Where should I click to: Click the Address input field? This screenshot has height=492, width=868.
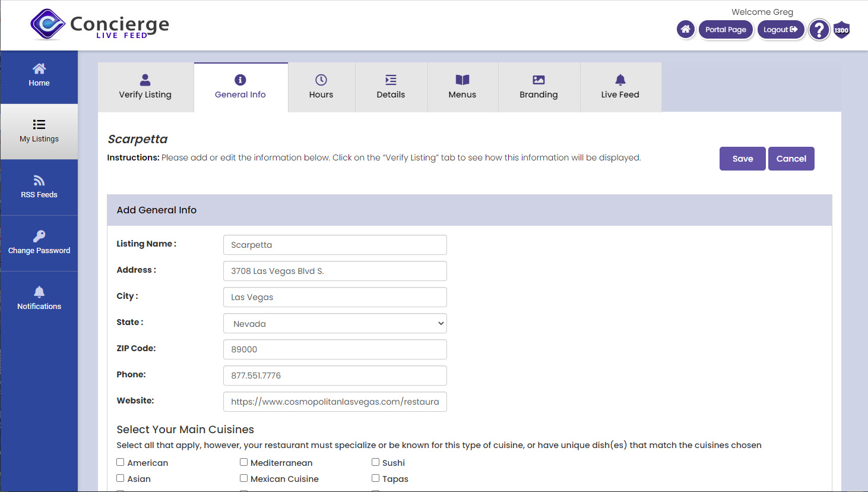coord(335,271)
